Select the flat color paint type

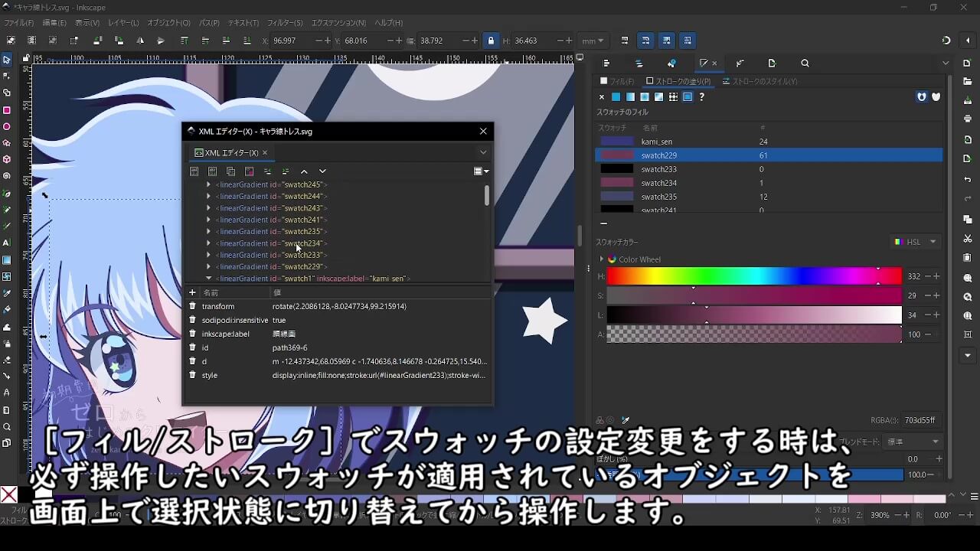pyautogui.click(x=616, y=97)
